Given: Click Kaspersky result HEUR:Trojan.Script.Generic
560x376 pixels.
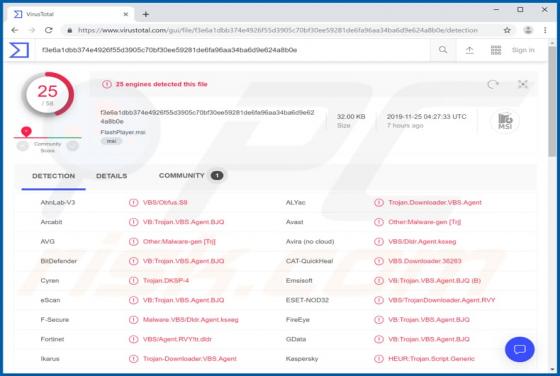Looking at the screenshot, I should click(x=431, y=359).
